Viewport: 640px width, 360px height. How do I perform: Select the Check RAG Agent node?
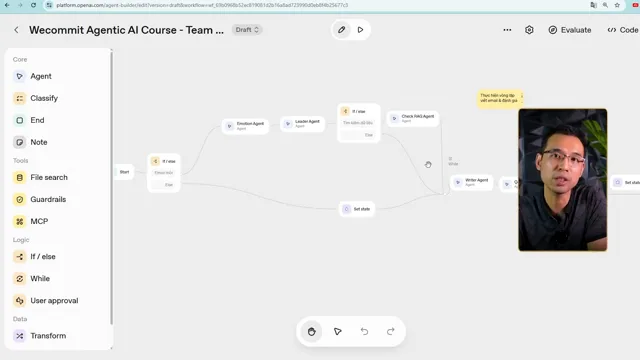(x=413, y=118)
